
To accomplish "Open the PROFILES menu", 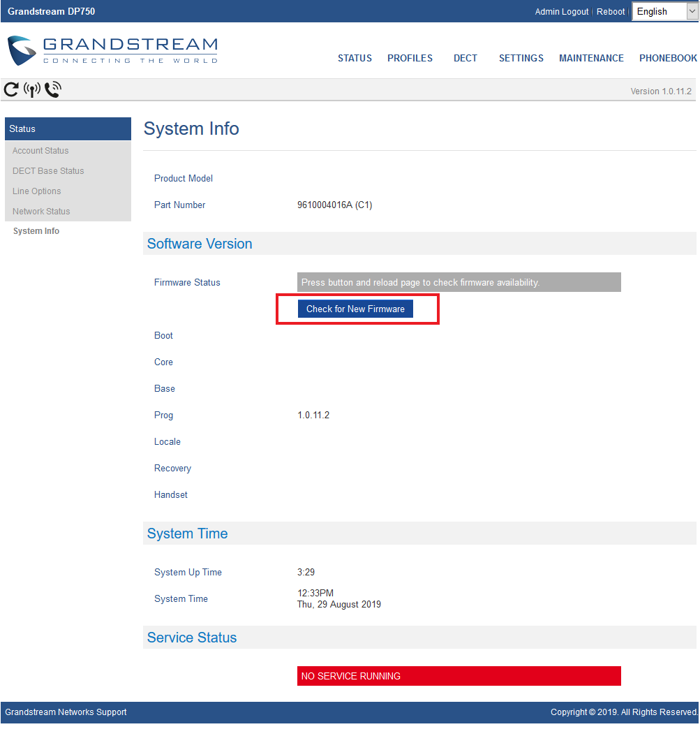I will tap(410, 58).
